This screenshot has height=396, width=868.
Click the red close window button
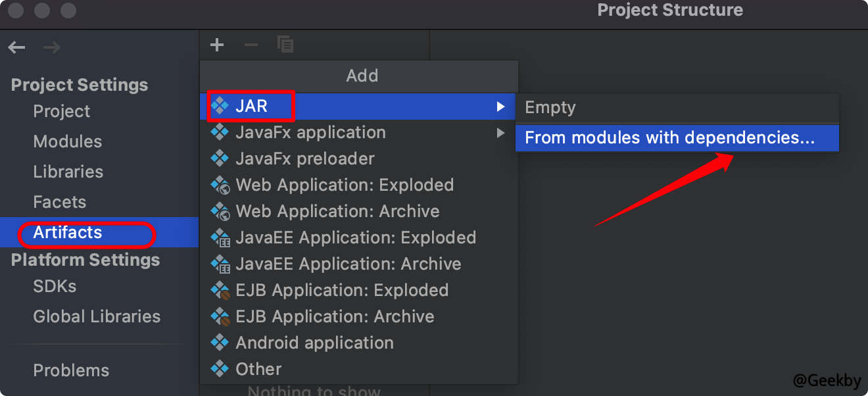(x=16, y=11)
